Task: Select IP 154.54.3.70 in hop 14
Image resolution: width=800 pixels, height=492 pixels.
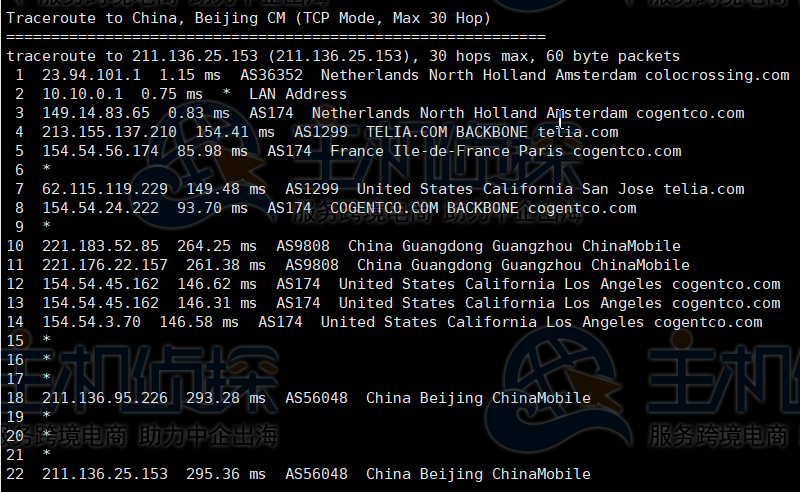Action: [91, 322]
